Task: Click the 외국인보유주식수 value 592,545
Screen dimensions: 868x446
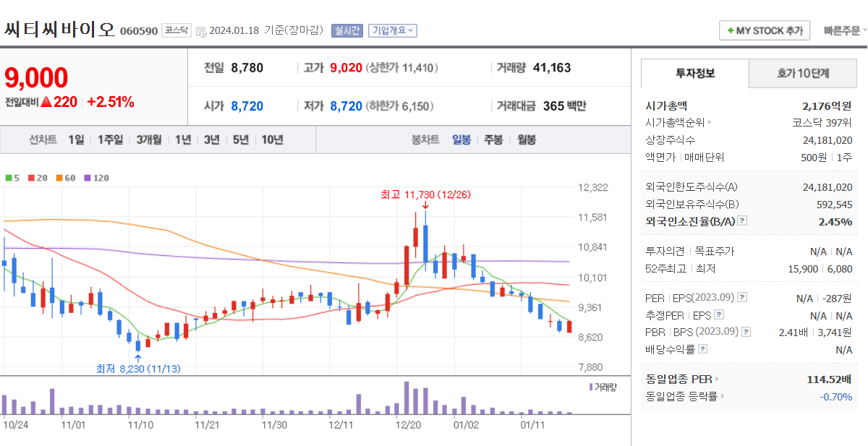Action: [x=835, y=205]
